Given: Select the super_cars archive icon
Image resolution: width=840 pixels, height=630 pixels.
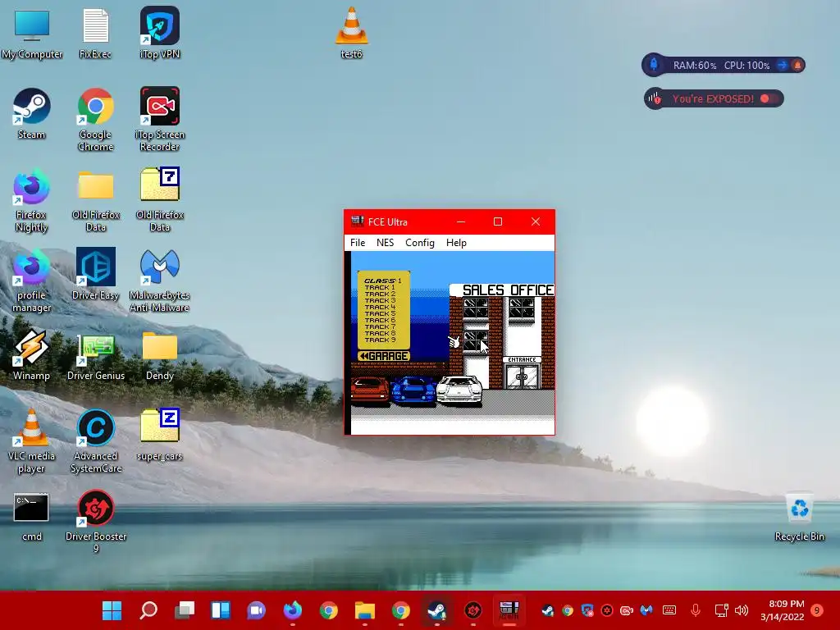Looking at the screenshot, I should [x=160, y=435].
